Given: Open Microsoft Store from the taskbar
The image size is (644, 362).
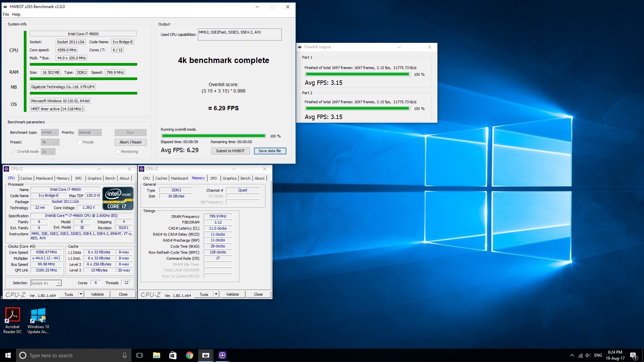Looking at the screenshot, I should [x=173, y=355].
